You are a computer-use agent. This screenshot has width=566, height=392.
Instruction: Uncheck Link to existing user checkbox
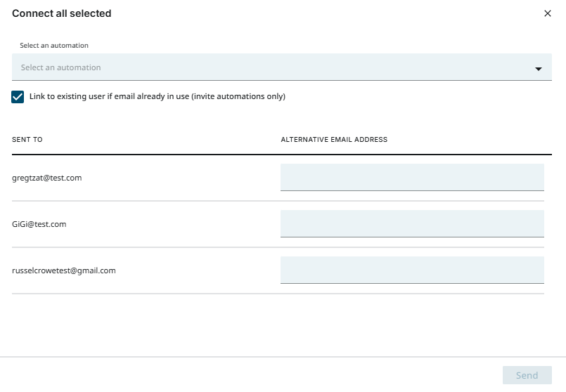coord(18,97)
